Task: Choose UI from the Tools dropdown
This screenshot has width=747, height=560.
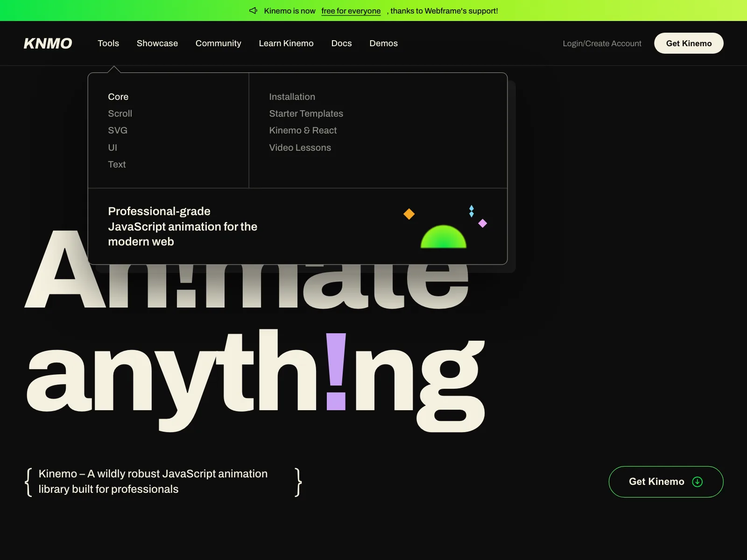Action: (113, 147)
